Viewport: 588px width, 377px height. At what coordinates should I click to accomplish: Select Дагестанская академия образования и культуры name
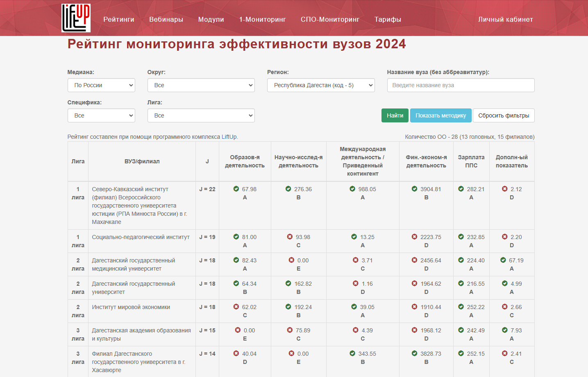[x=141, y=334]
